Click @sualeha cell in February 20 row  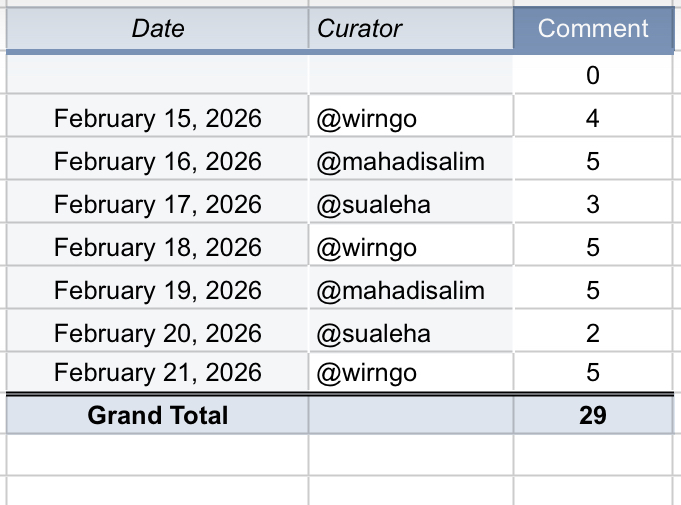(x=411, y=333)
